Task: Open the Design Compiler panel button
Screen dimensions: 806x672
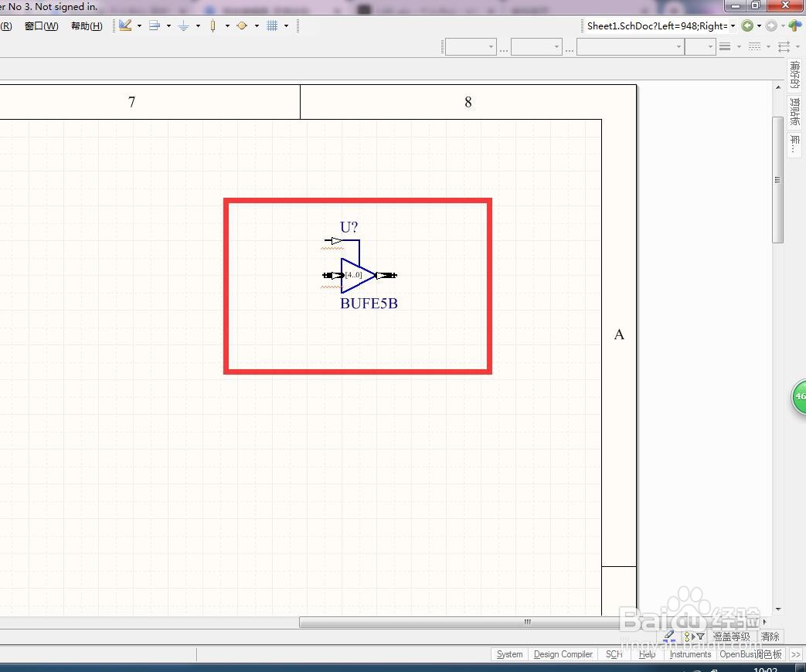Action: (563, 654)
